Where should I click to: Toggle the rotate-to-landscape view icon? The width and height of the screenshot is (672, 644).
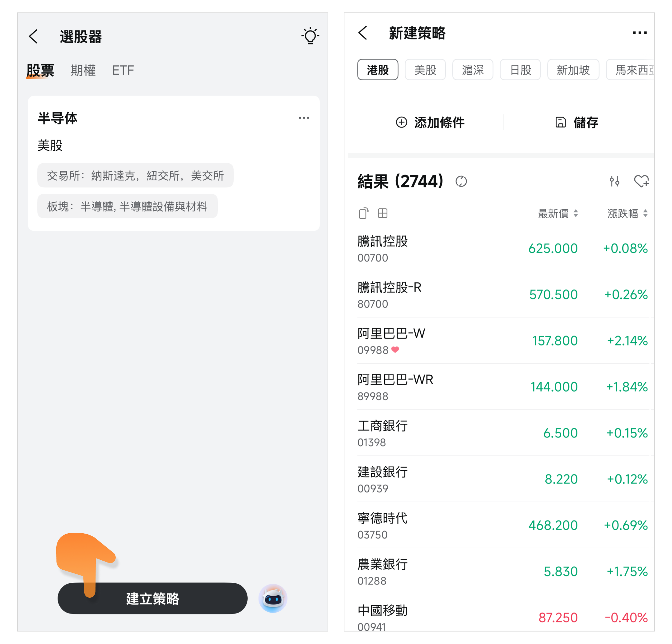point(363,213)
